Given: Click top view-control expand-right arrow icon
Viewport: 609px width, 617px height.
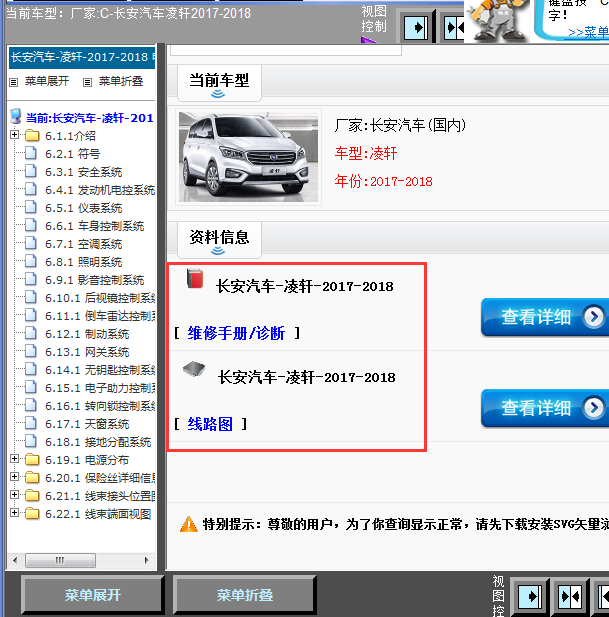Looking at the screenshot, I should pos(416,28).
